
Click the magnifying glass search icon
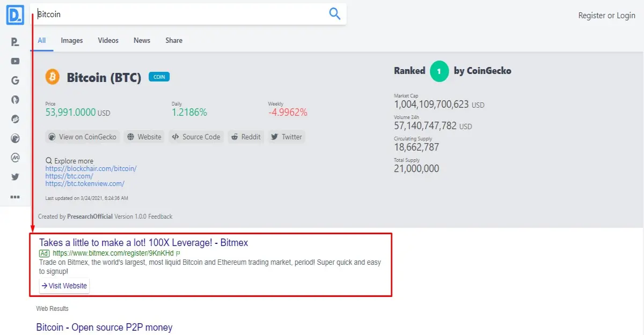click(335, 14)
